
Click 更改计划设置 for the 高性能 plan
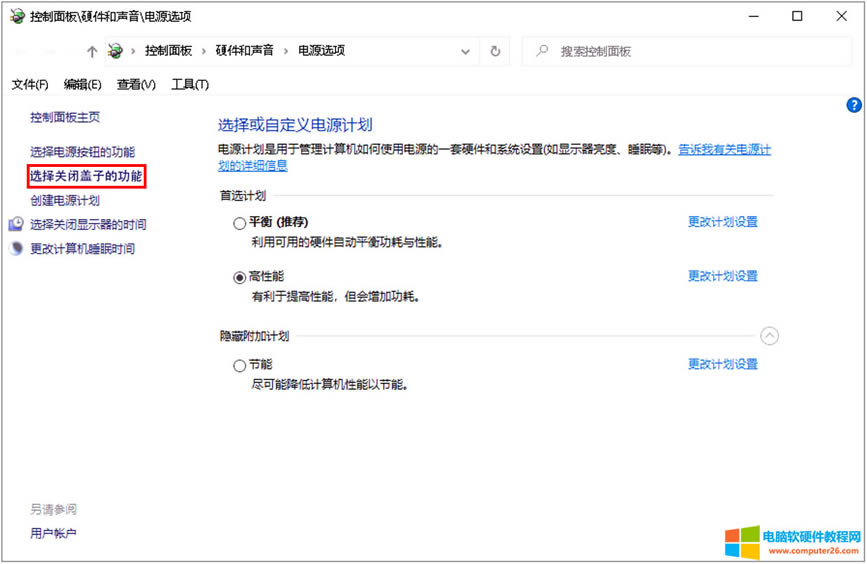(722, 276)
